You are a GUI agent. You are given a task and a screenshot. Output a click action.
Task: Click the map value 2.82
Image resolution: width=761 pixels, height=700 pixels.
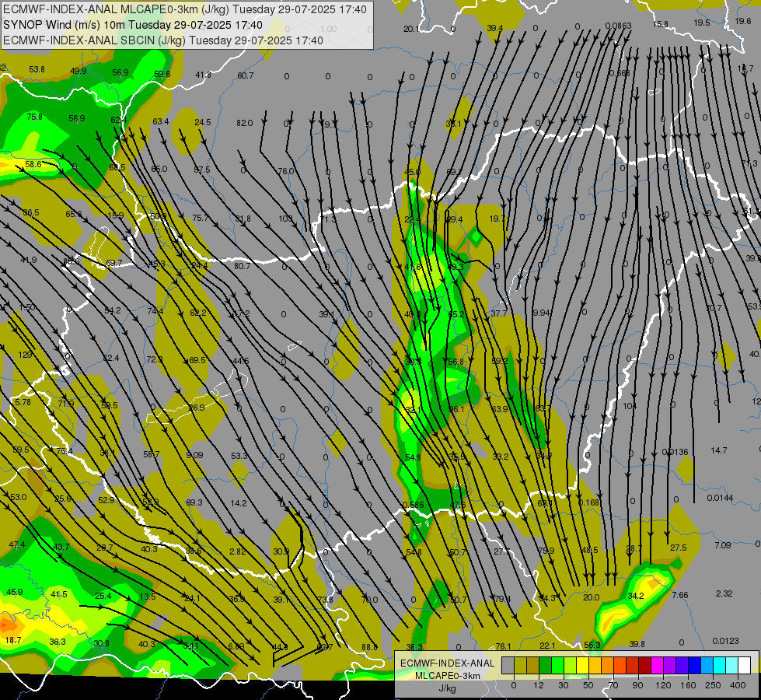(238, 551)
